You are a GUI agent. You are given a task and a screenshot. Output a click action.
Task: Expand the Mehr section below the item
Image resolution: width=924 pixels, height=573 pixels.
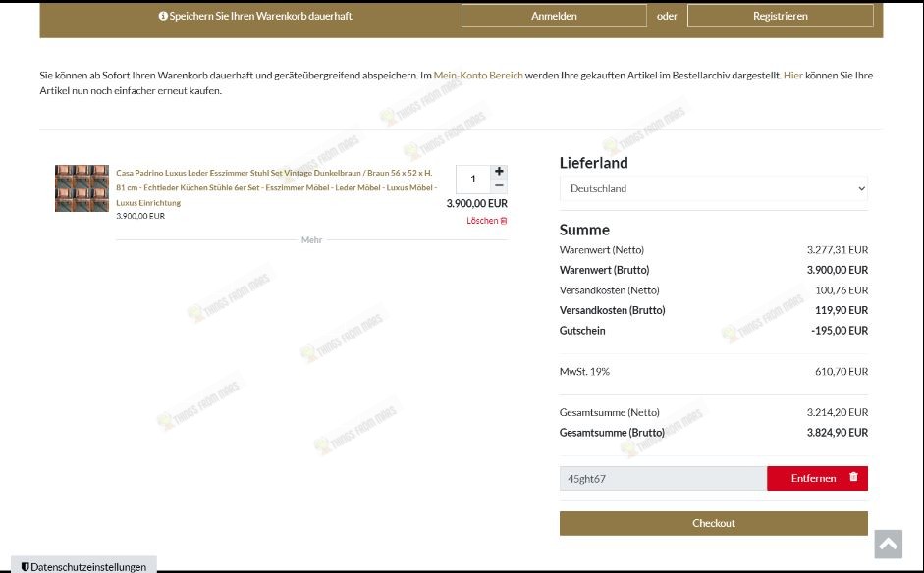tap(311, 239)
